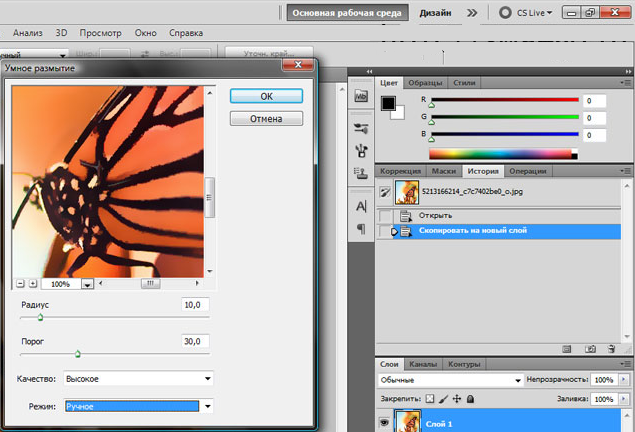Create new document from current history state

point(567,349)
